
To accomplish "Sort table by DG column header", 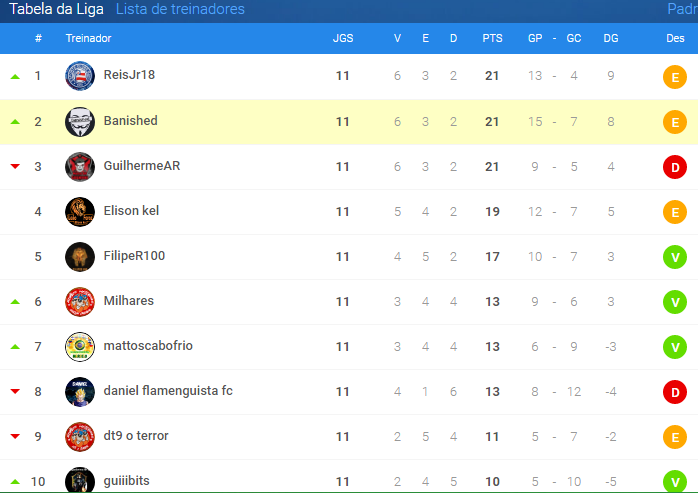I will coord(611,38).
